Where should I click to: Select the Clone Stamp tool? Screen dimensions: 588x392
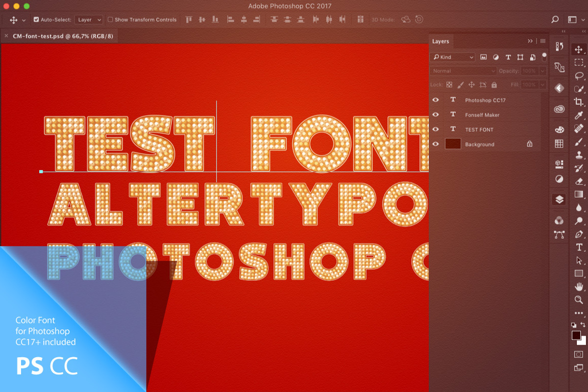pyautogui.click(x=579, y=155)
